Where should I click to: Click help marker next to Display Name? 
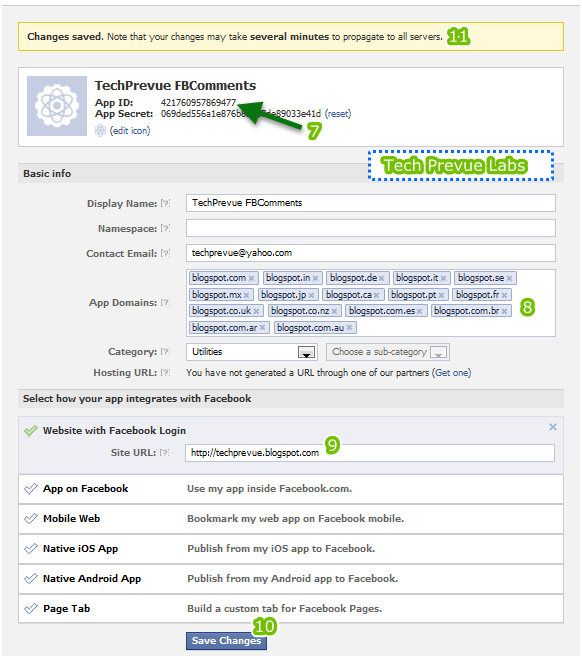166,203
